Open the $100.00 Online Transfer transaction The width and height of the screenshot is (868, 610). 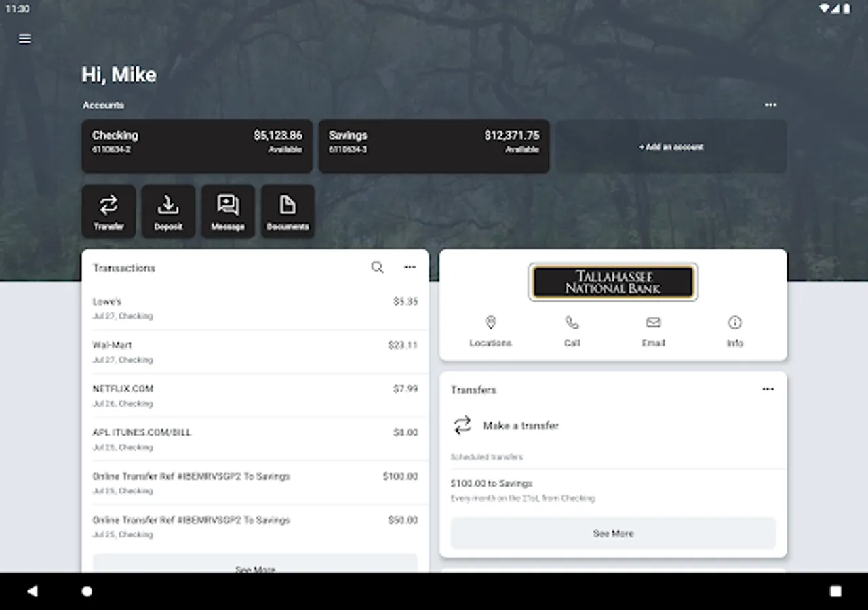tap(255, 483)
